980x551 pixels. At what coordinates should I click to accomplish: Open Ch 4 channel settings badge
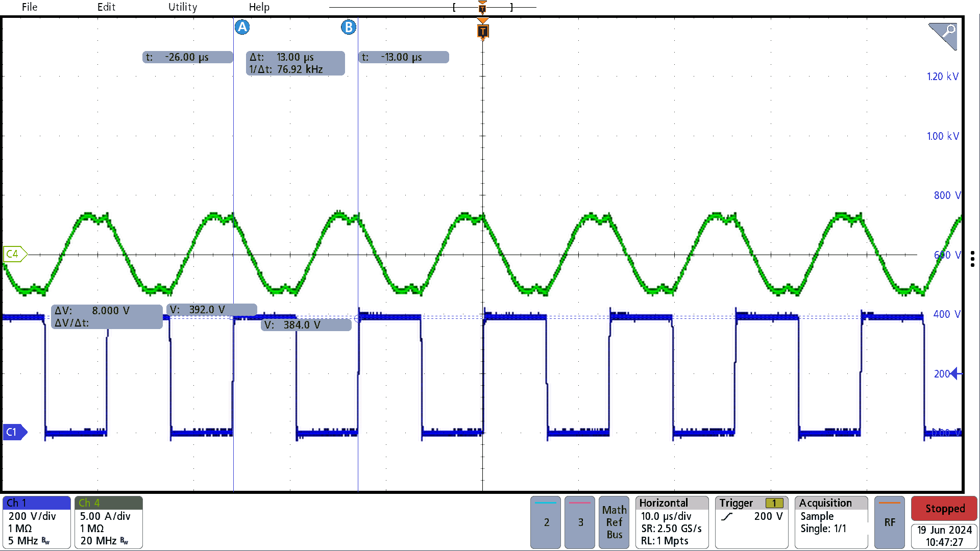[108, 522]
